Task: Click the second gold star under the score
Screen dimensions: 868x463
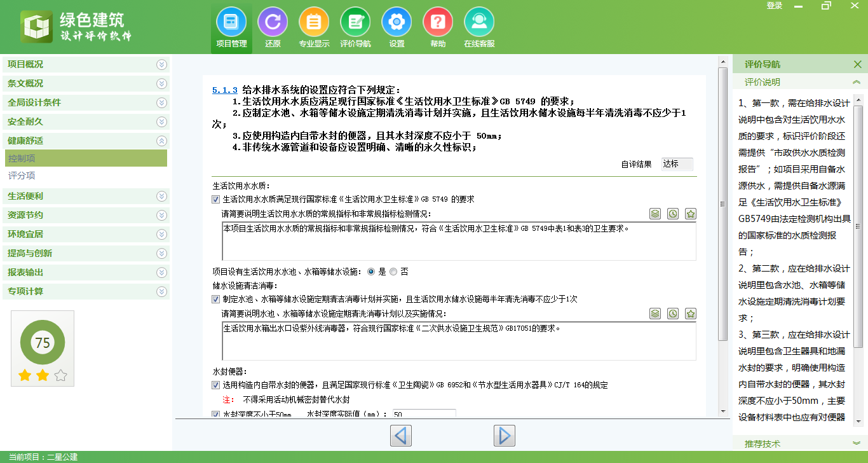Action: coord(43,375)
